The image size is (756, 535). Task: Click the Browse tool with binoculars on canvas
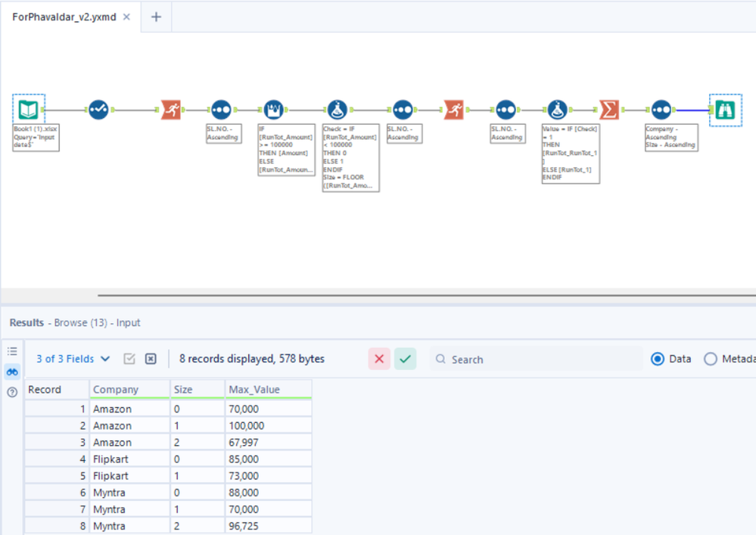point(725,110)
